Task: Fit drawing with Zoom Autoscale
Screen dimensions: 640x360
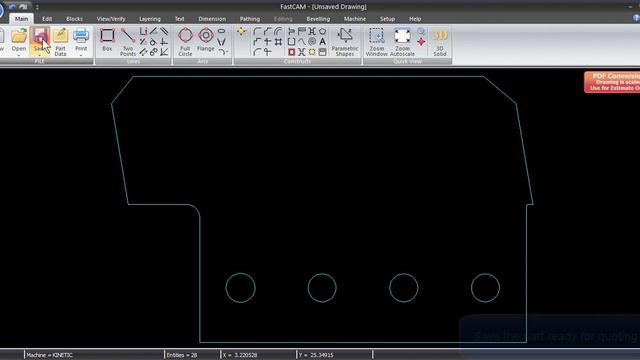Action: point(402,41)
